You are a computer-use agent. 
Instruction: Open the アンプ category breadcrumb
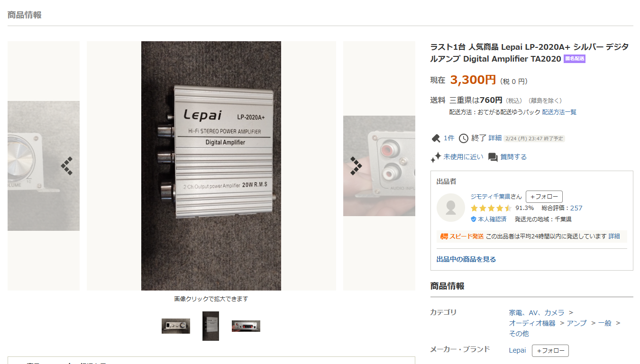(576, 323)
